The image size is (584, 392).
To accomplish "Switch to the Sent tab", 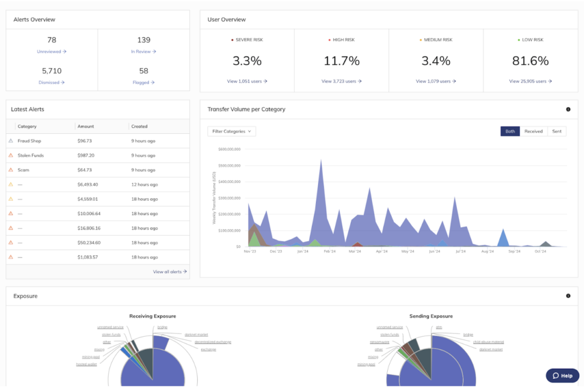I will 557,131.
